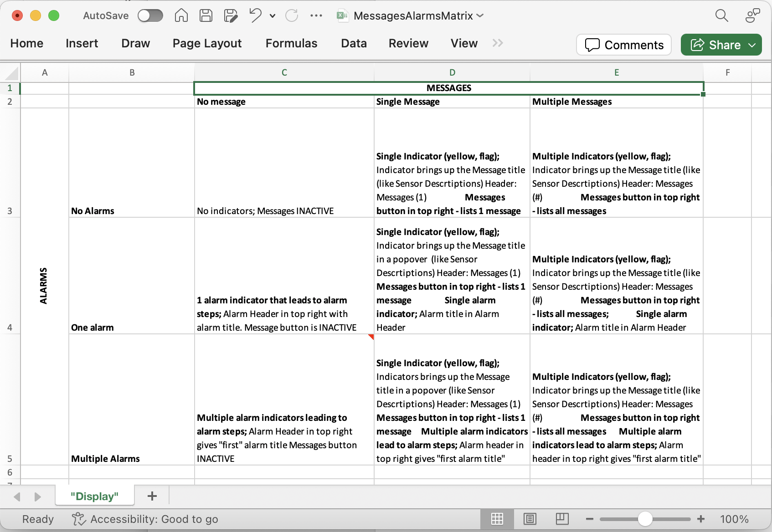Open the Search magnifying glass
The width and height of the screenshot is (772, 532).
tap(721, 15)
